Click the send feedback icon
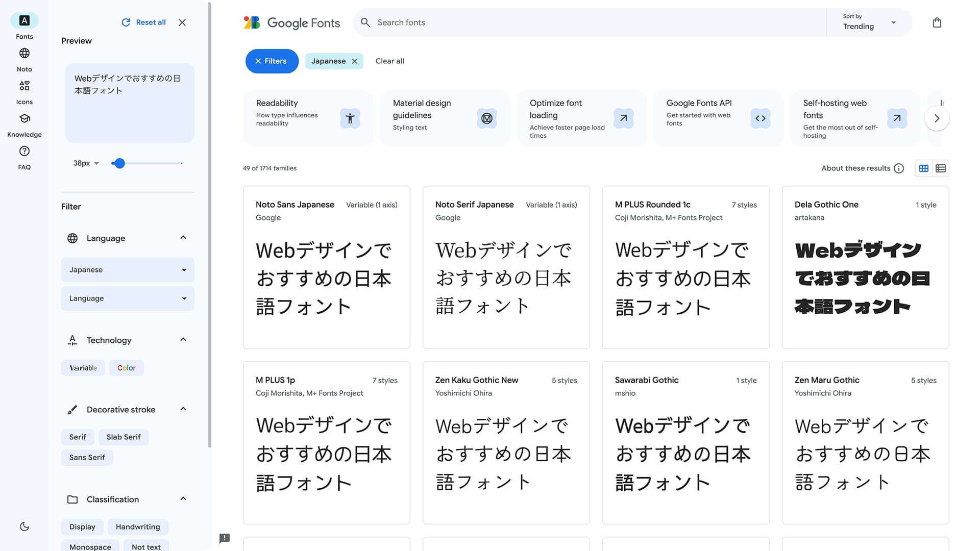 [225, 538]
